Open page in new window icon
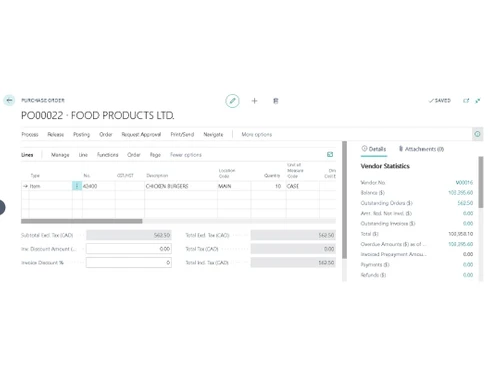The image size is (500, 375). [x=466, y=101]
